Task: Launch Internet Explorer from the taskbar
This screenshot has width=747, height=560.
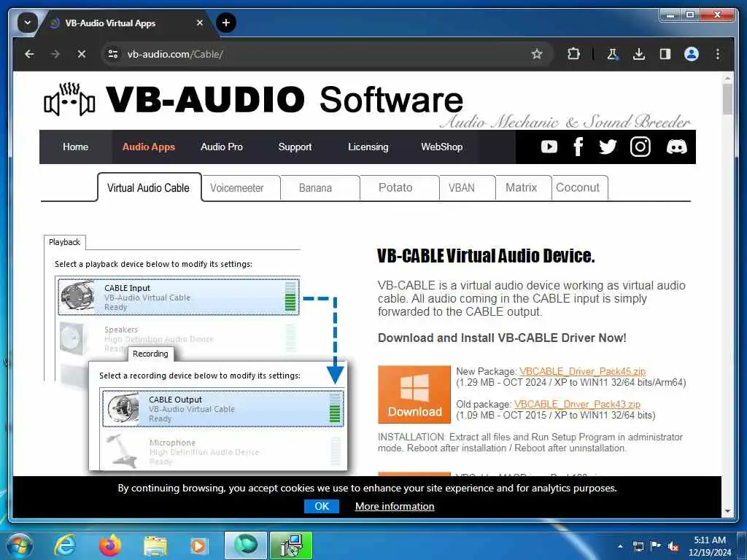Action: (64, 545)
